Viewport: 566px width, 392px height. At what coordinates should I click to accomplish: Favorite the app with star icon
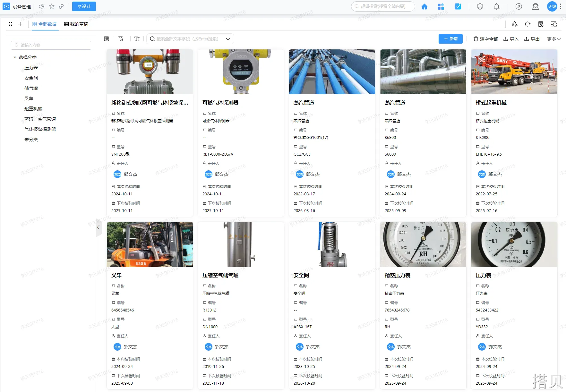[x=52, y=6]
